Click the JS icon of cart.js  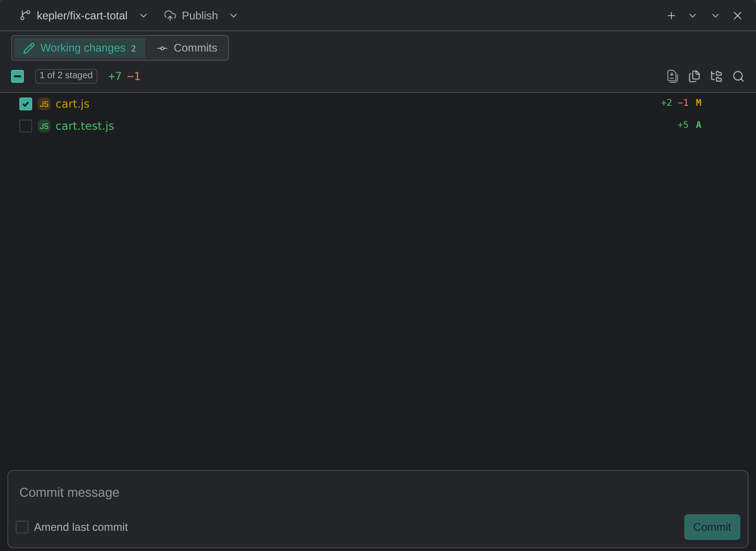tap(44, 104)
